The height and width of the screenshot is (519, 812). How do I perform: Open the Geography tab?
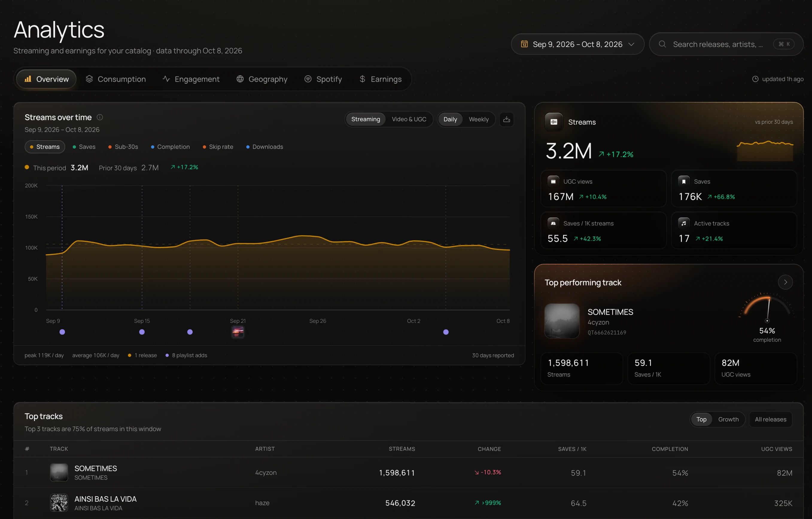(262, 79)
